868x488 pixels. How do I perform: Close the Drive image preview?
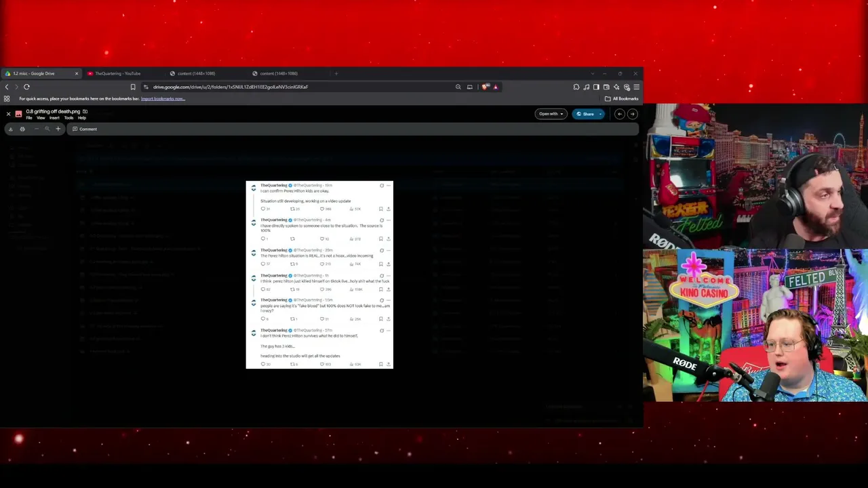(x=8, y=114)
